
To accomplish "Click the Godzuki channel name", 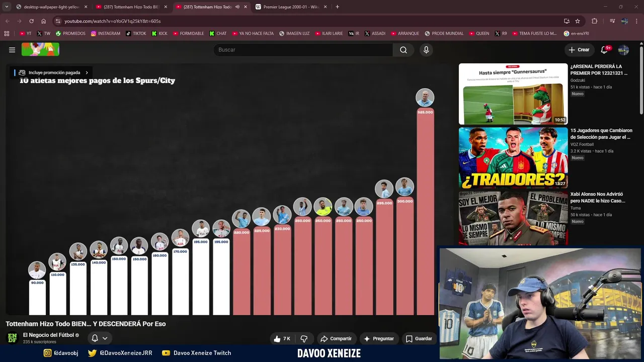I will click(578, 80).
